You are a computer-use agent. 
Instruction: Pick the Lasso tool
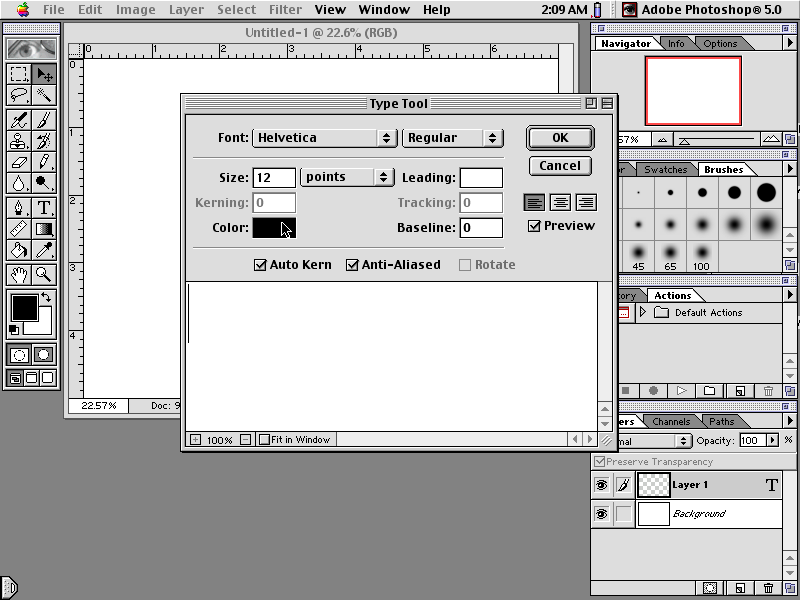(x=19, y=96)
